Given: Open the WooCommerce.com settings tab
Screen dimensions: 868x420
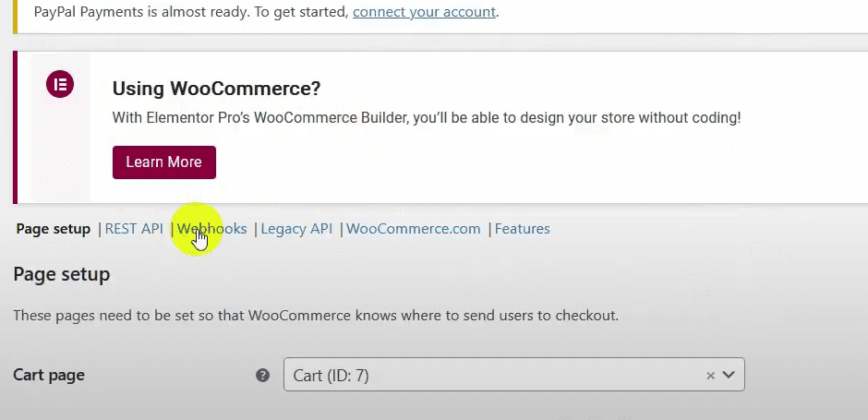Looking at the screenshot, I should [x=414, y=229].
